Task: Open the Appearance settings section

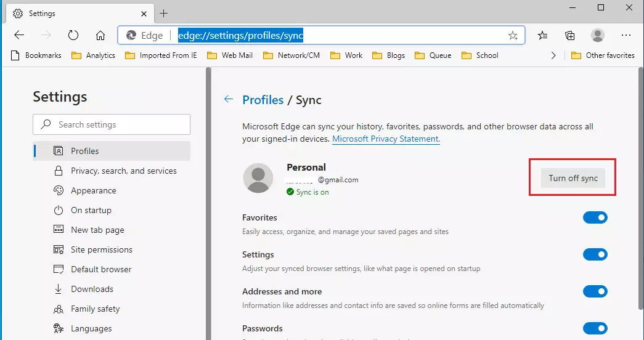Action: point(93,190)
